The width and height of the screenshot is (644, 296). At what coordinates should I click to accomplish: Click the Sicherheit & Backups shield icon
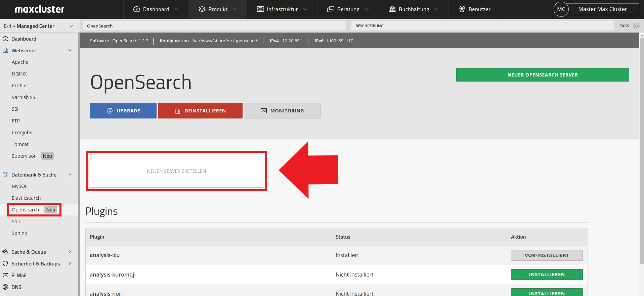coord(5,264)
